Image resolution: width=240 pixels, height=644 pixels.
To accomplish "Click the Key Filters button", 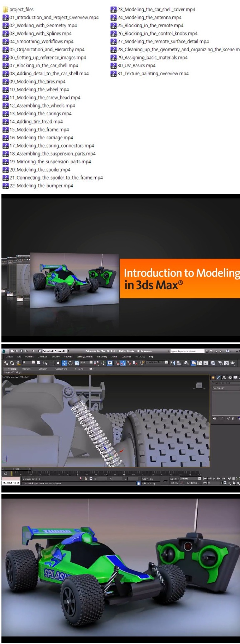I will tap(192, 483).
